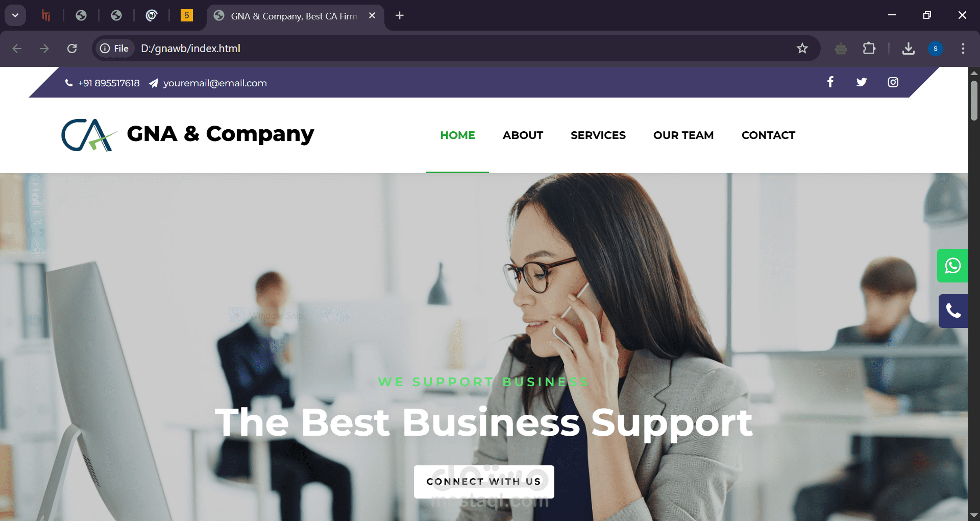
Task: Click the youremail@email.com link
Action: pyautogui.click(x=215, y=83)
